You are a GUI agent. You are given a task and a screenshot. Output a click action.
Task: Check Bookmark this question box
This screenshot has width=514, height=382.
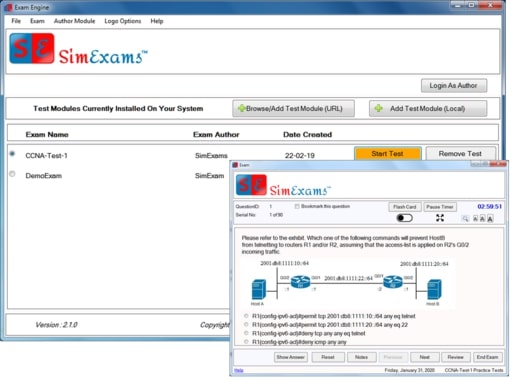coord(297,206)
